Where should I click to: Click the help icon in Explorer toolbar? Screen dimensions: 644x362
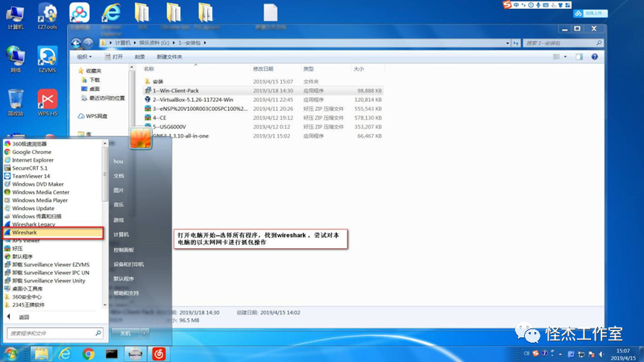point(594,57)
